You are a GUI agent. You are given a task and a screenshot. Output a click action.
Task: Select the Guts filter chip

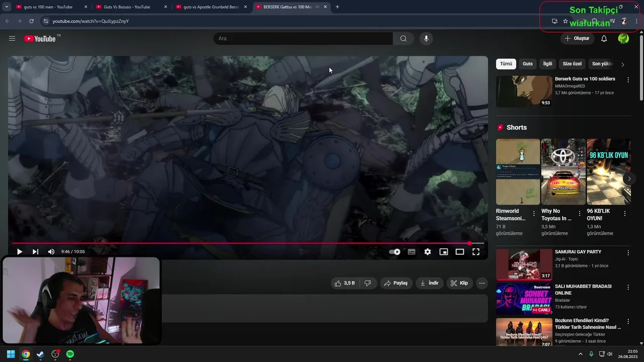click(527, 64)
